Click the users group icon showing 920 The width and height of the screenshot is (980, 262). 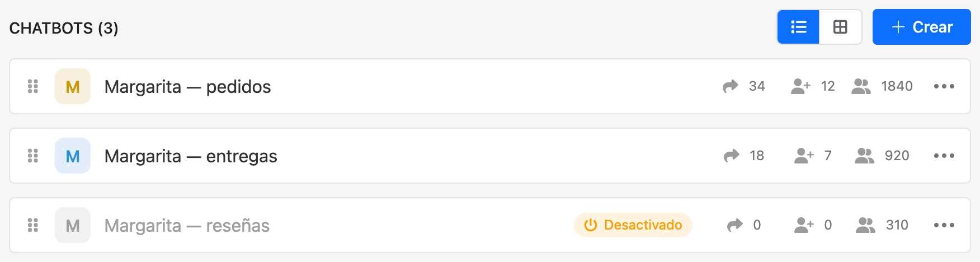point(864,156)
